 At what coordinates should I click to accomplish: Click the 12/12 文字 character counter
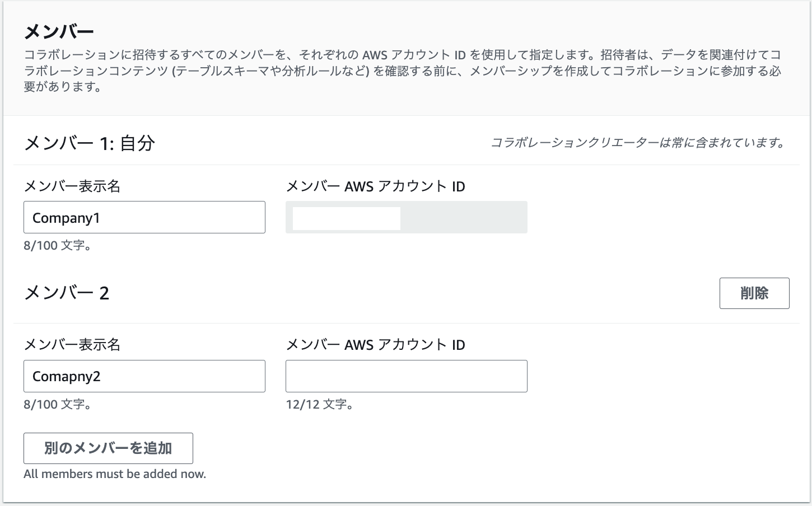click(319, 404)
